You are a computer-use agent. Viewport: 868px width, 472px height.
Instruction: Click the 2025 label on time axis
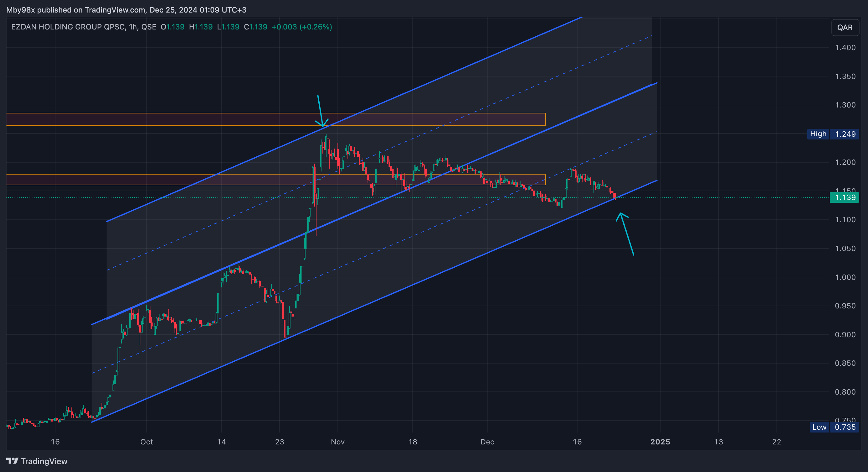click(x=660, y=442)
